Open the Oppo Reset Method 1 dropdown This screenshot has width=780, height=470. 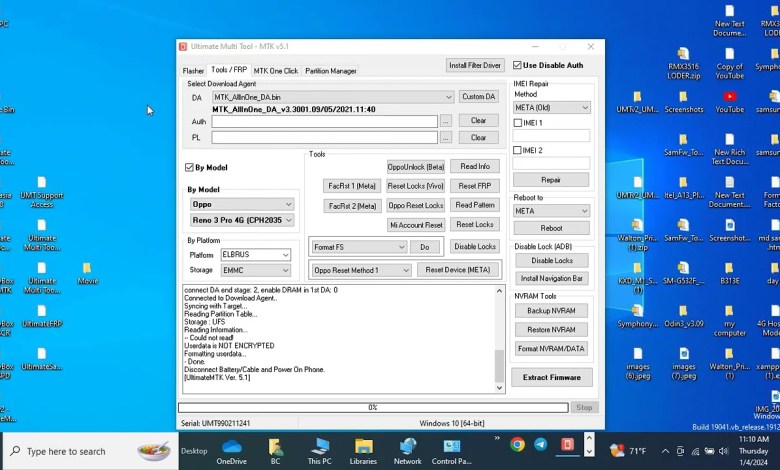[x=362, y=270]
